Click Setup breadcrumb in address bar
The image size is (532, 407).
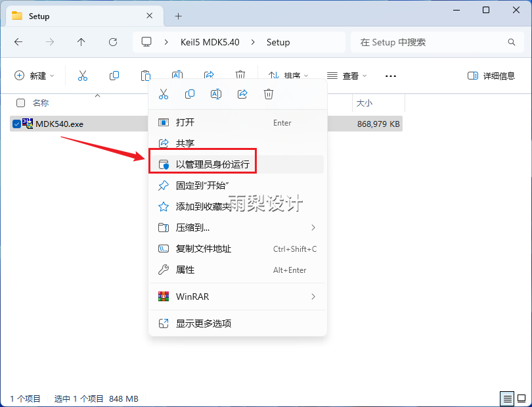tap(278, 42)
